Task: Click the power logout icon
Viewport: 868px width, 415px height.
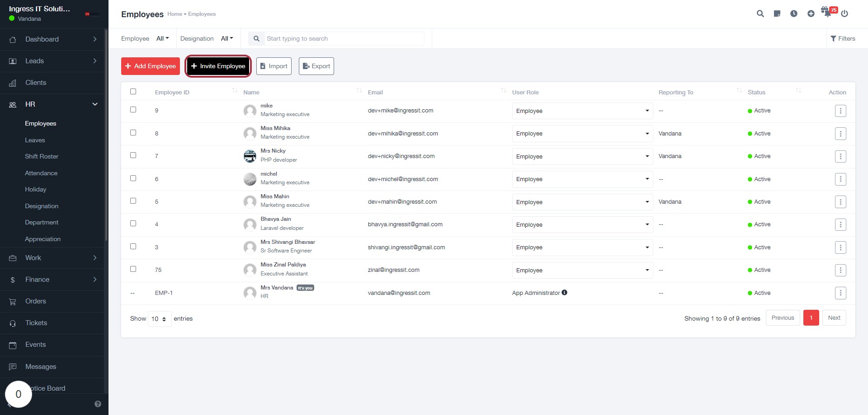Action: [844, 14]
